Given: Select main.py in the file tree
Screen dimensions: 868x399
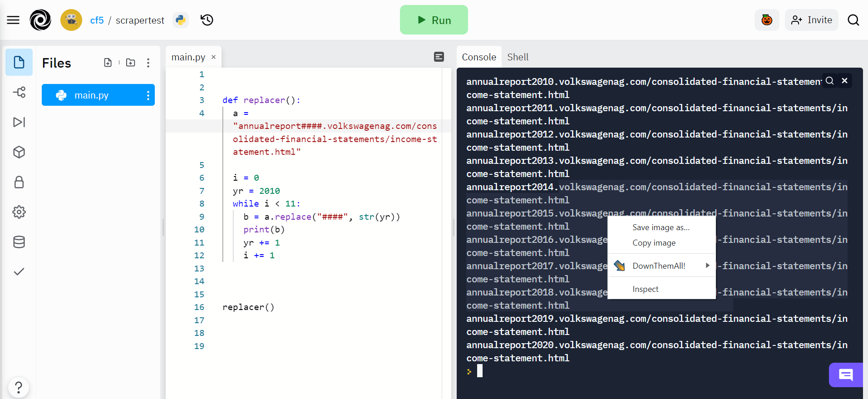Looking at the screenshot, I should pyautogui.click(x=98, y=95).
